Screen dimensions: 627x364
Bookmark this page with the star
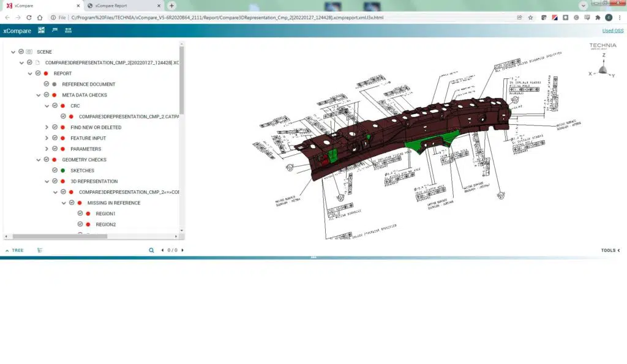531,18
